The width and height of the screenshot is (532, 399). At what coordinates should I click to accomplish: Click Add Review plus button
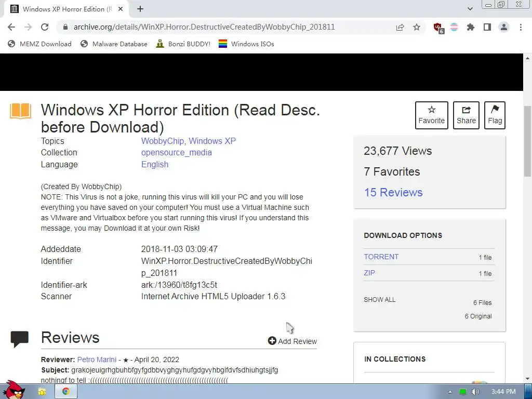(292, 341)
